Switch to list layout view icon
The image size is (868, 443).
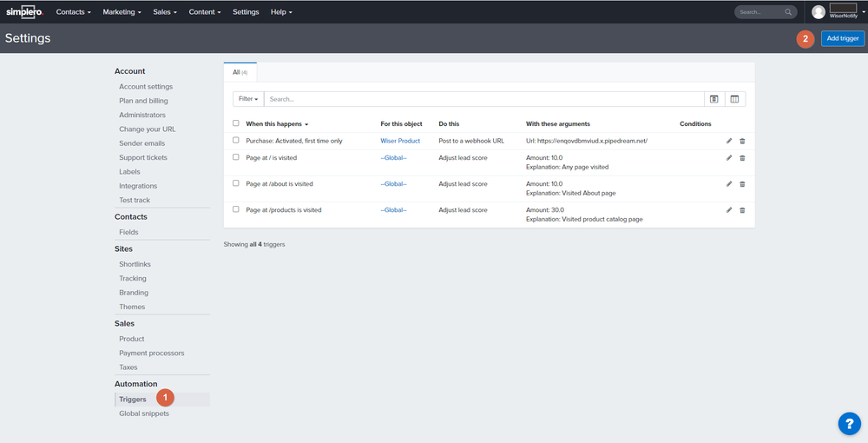[713, 99]
